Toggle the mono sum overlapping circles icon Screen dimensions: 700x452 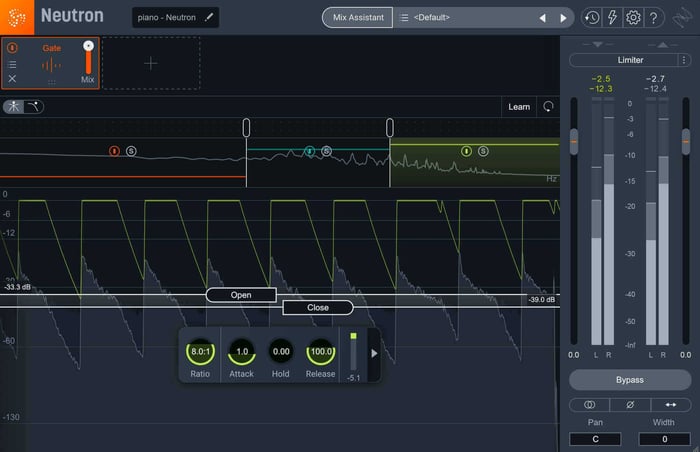click(589, 405)
